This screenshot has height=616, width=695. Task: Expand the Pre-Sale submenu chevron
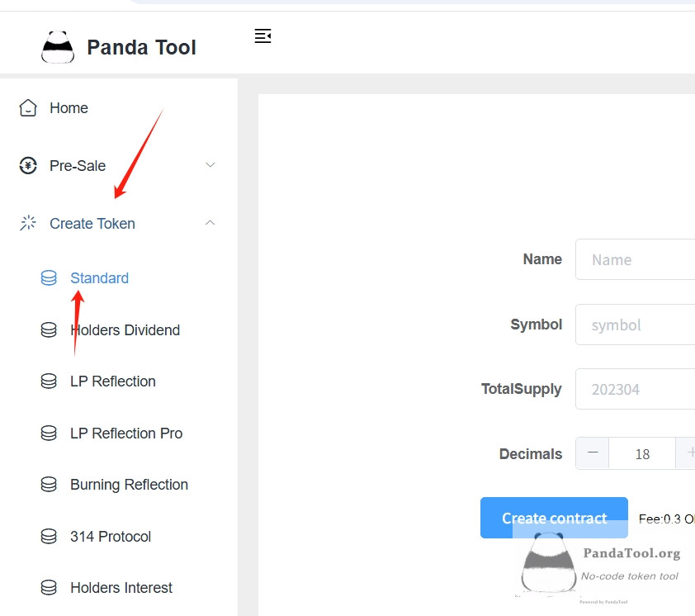pos(210,165)
